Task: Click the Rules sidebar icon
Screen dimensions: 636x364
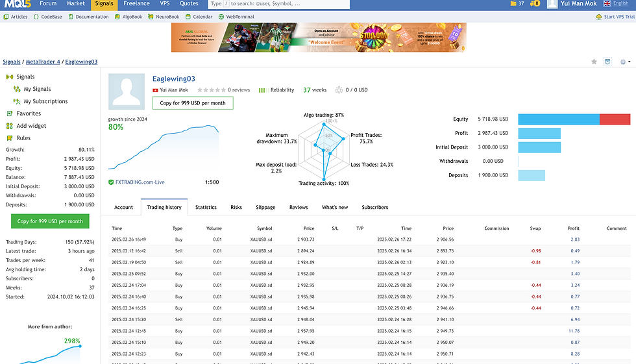Action: tap(9, 138)
